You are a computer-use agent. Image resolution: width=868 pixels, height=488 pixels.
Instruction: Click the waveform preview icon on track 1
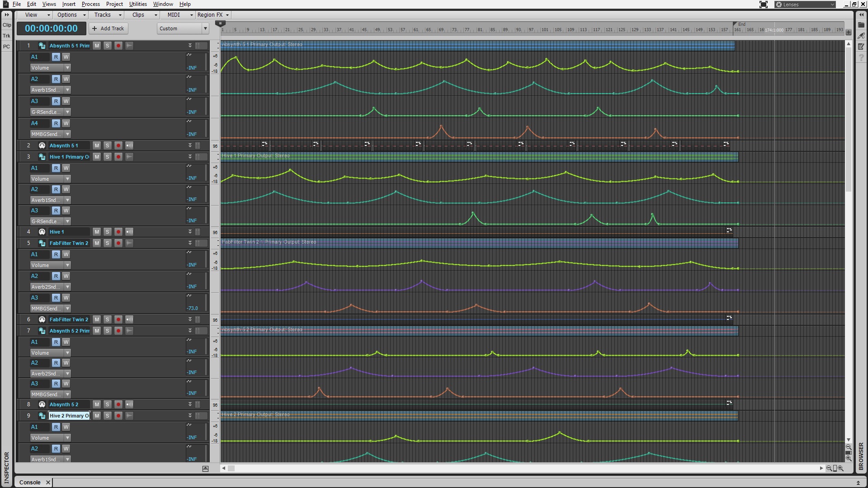click(129, 46)
